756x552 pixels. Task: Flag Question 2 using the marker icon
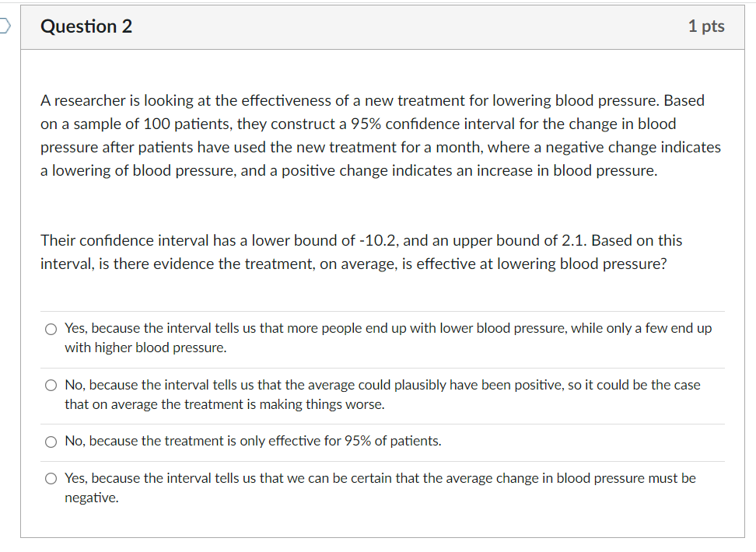[4, 26]
